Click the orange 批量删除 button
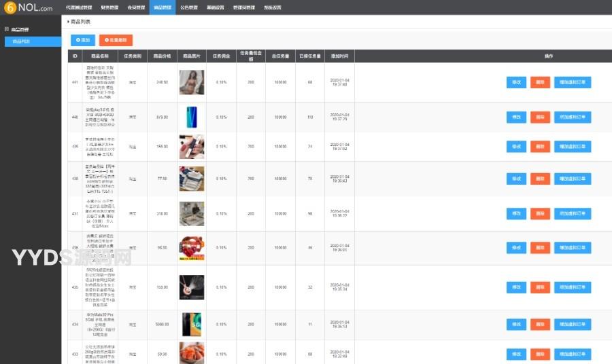This screenshot has height=364, width=612. point(116,40)
